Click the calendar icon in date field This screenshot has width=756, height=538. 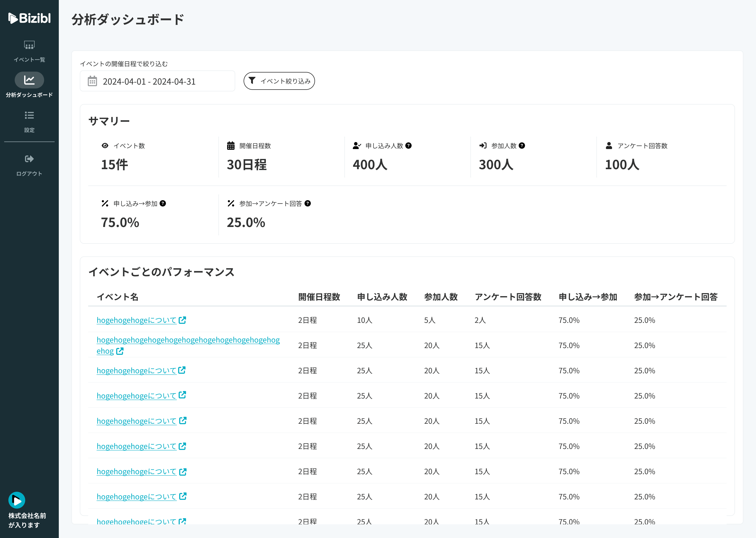[92, 81]
